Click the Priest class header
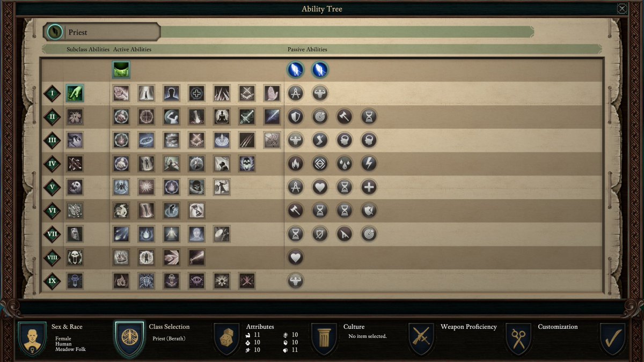This screenshot has height=362, width=644. [x=102, y=32]
